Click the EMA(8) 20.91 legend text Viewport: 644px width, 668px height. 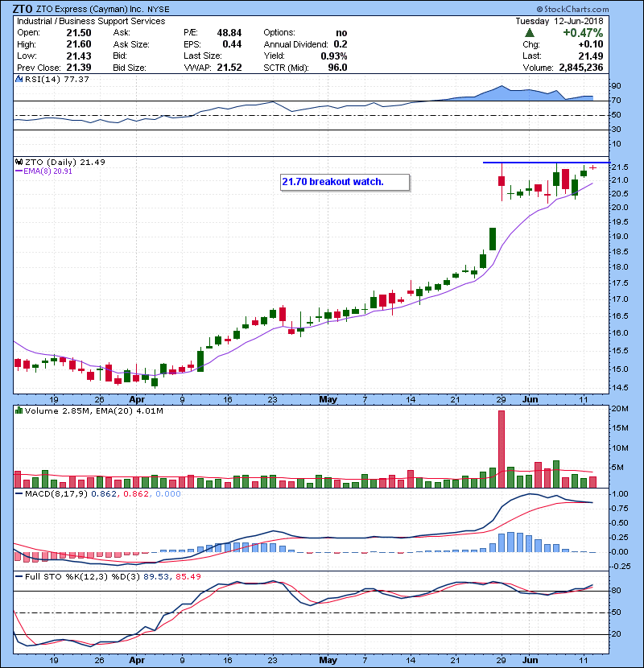pyautogui.click(x=47, y=171)
